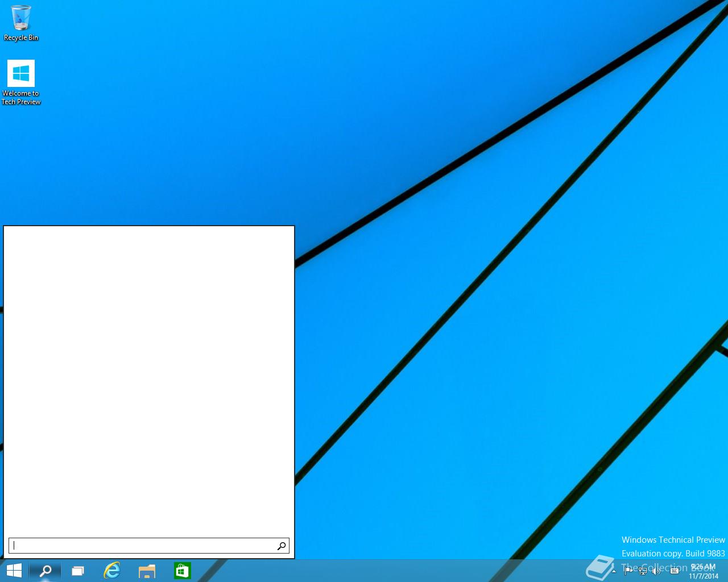Open the clock showing 11/7/2014
The width and height of the screenshot is (728, 582).
704,571
